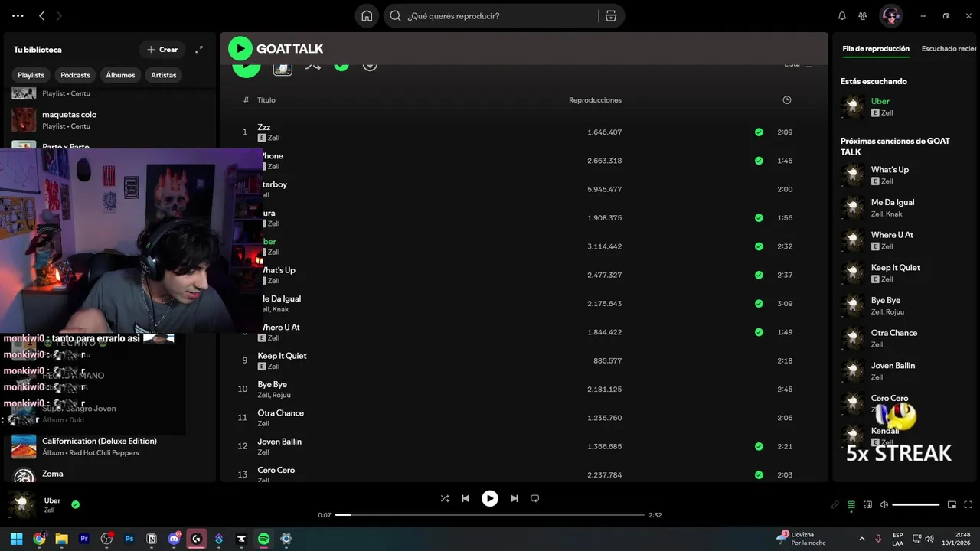The width and height of the screenshot is (980, 551).
Task: Open the Spotify home page icon
Action: tap(367, 16)
